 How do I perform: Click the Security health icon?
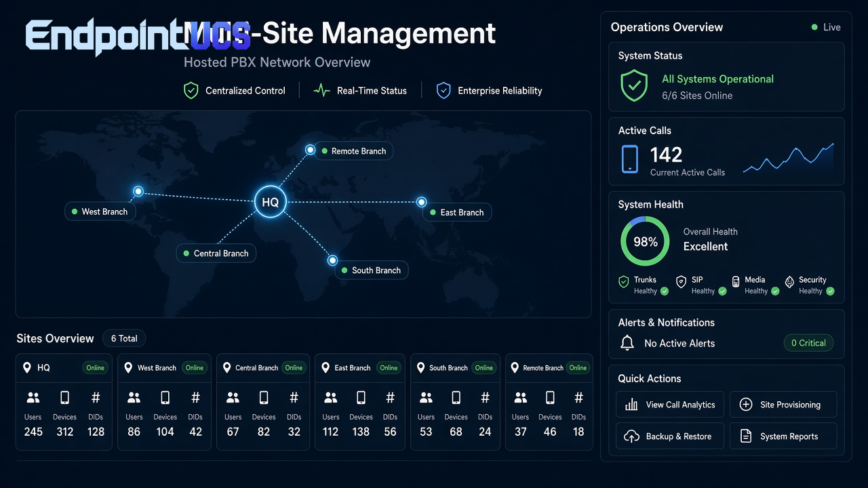coord(789,282)
